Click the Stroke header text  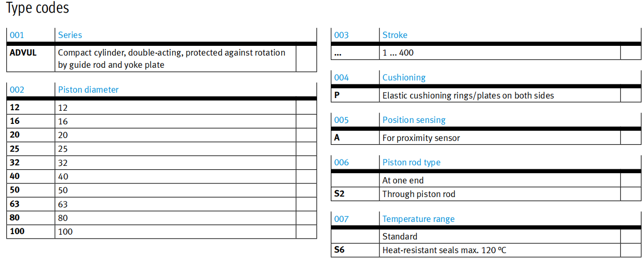395,35
